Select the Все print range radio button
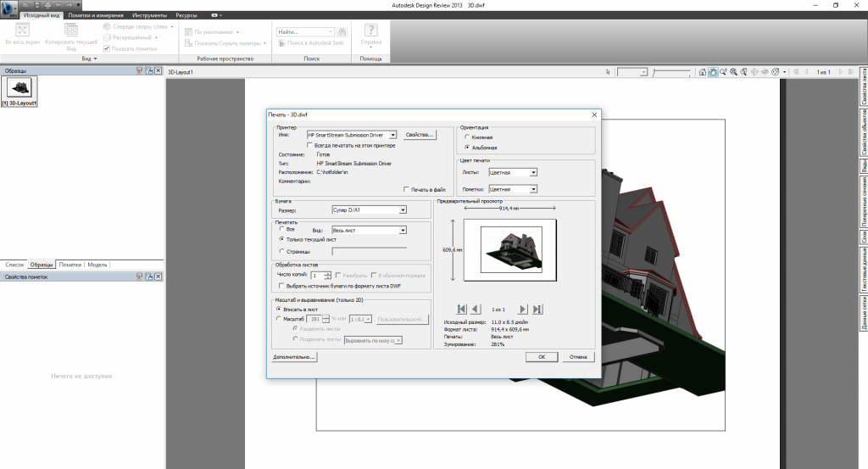Image resolution: width=868 pixels, height=469 pixels. 281,229
